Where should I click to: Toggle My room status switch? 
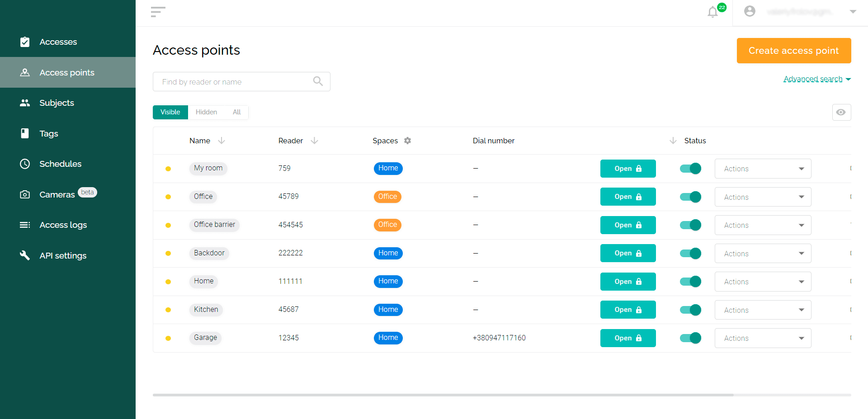click(690, 169)
